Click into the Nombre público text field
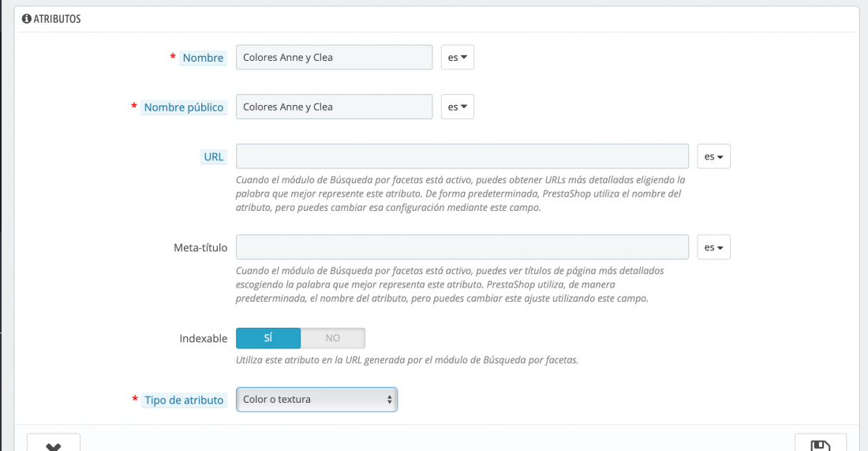The image size is (868, 451). coord(335,107)
